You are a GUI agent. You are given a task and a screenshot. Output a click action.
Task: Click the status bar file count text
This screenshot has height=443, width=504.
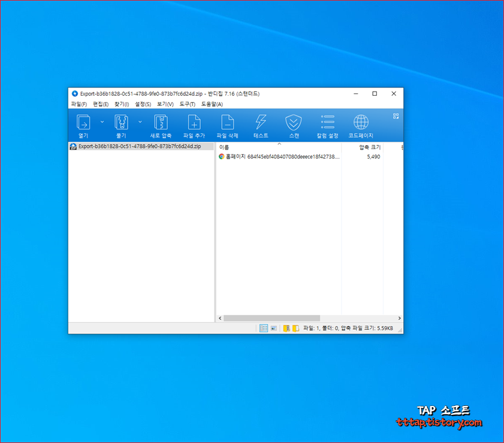348,328
